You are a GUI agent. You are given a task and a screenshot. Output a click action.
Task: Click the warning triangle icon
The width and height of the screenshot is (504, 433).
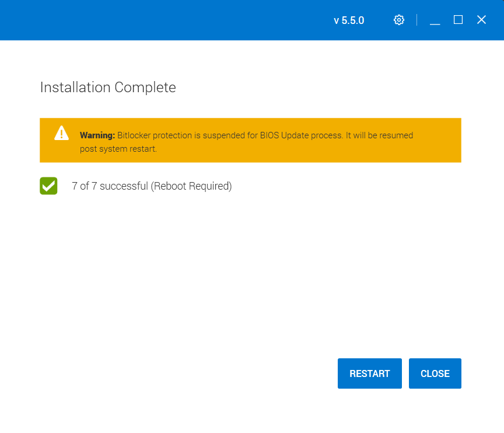(x=61, y=134)
